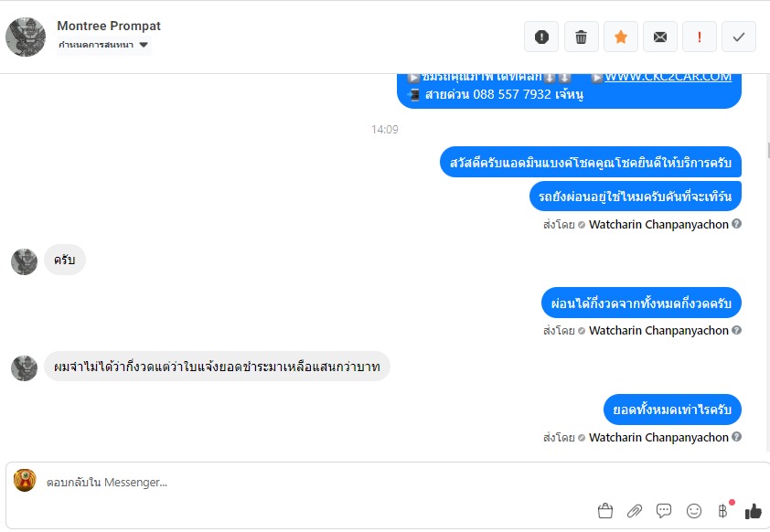
Task: Open Montree Prompat profile picture in header
Action: 26,37
